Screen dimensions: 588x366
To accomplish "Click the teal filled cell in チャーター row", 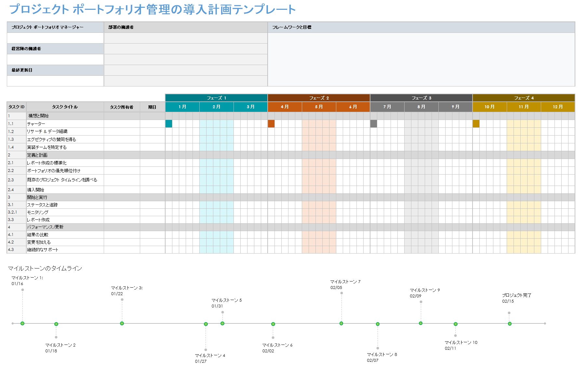I will (x=169, y=124).
